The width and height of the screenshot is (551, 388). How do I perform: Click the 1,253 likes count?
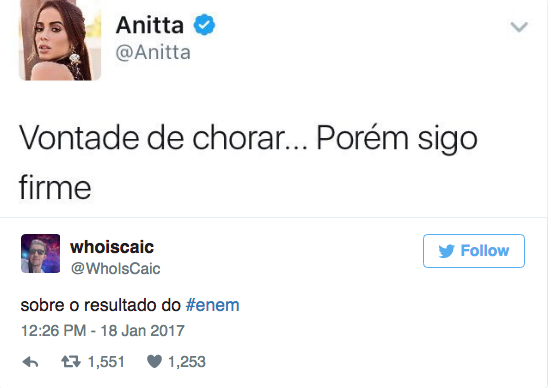tap(187, 362)
